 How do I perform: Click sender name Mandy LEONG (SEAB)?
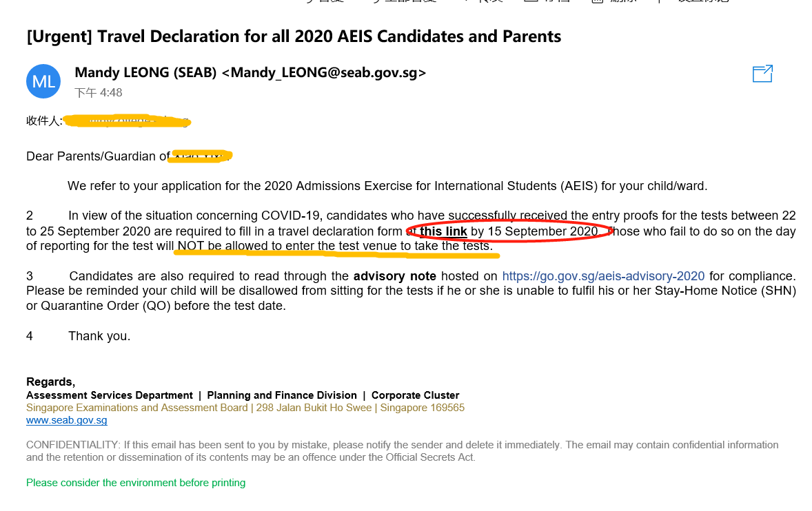coord(145,72)
